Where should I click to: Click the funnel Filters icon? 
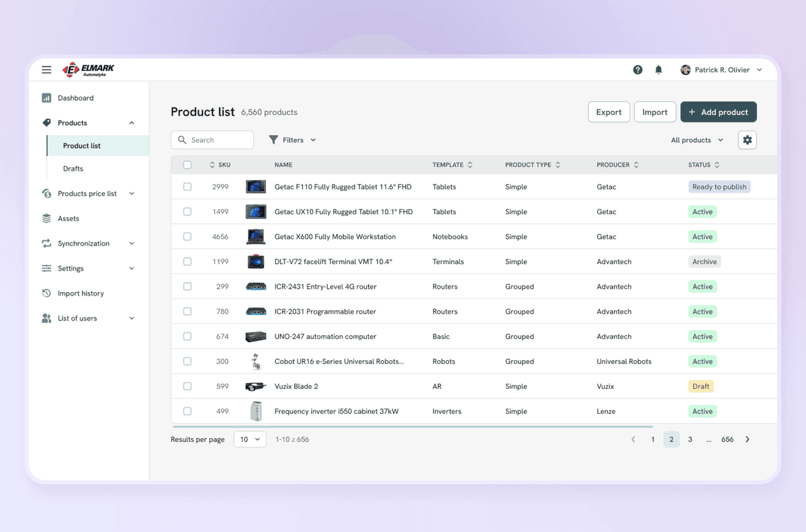click(273, 140)
